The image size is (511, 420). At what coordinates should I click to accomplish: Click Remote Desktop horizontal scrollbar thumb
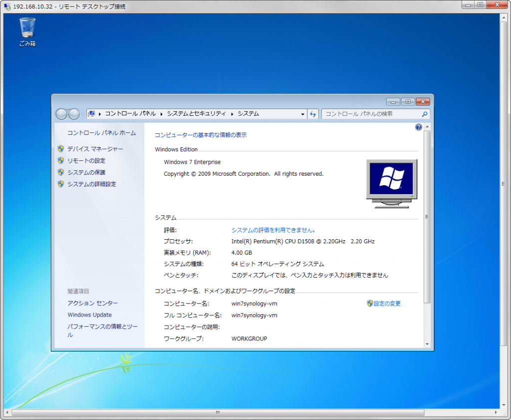[x=218, y=413]
